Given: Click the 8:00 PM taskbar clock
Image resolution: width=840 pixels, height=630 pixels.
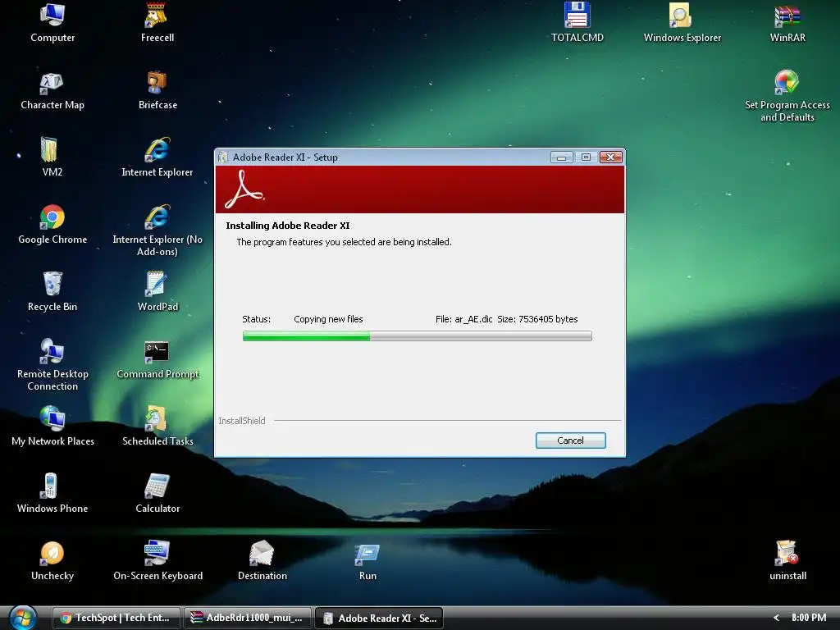Looking at the screenshot, I should pyautogui.click(x=809, y=618).
